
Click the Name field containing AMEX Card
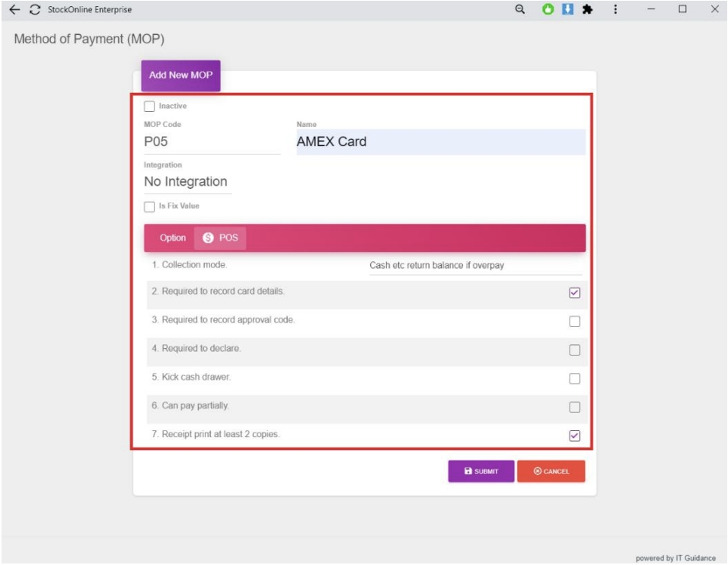pos(440,142)
